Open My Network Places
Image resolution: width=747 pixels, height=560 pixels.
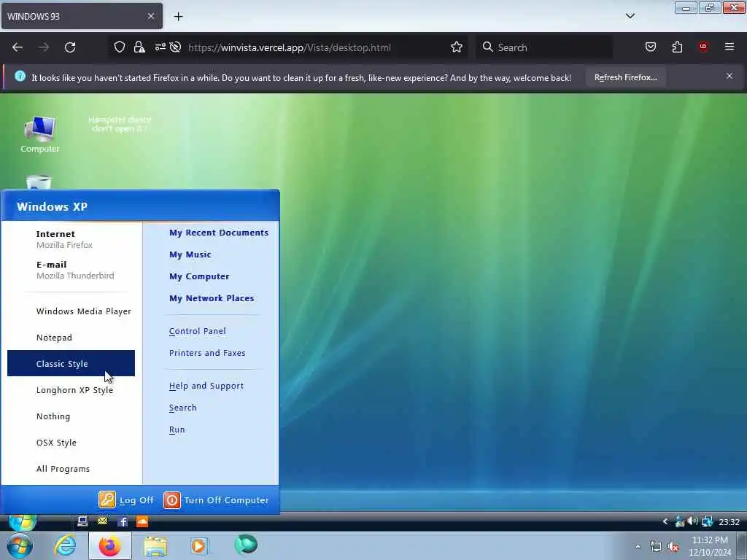[x=212, y=298]
